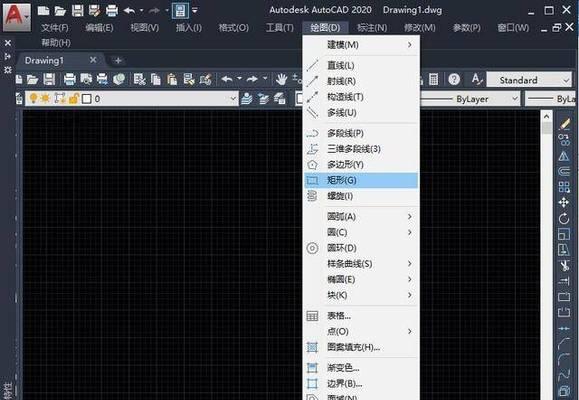The image size is (579, 400).
Task: Select the Break at Point tool
Action: point(564,297)
